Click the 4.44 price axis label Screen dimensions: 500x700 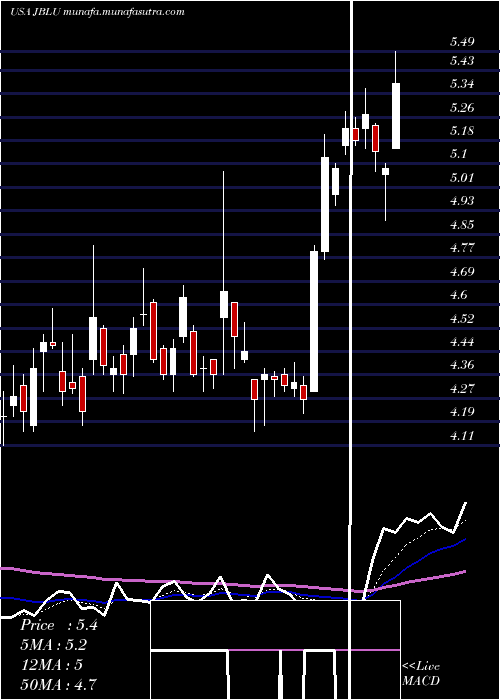(x=462, y=342)
